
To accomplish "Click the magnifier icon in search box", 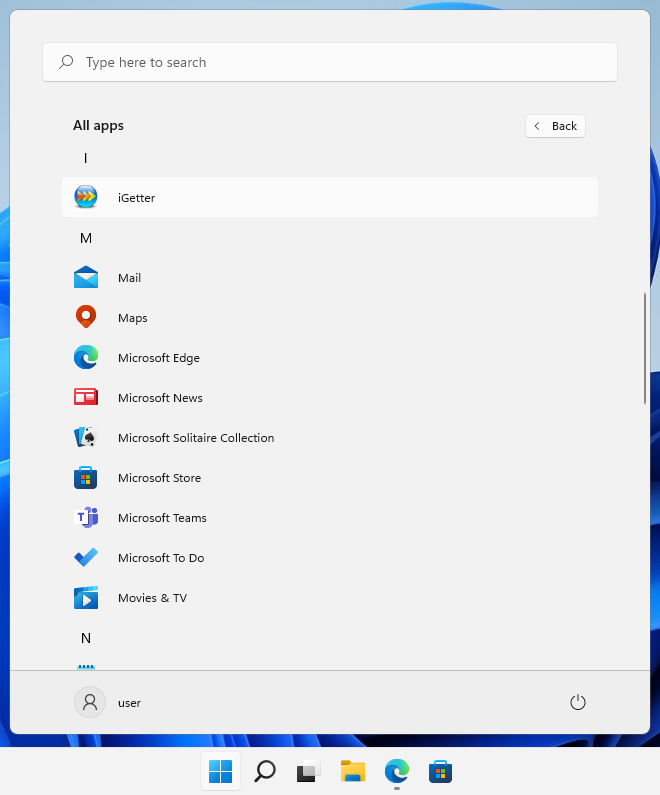I will point(66,62).
